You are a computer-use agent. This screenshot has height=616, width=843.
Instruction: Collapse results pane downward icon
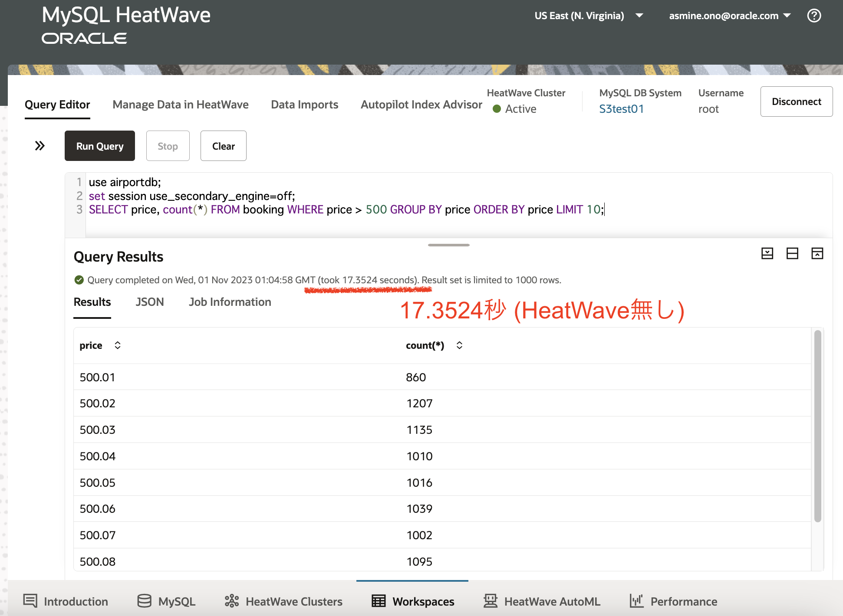coord(767,253)
